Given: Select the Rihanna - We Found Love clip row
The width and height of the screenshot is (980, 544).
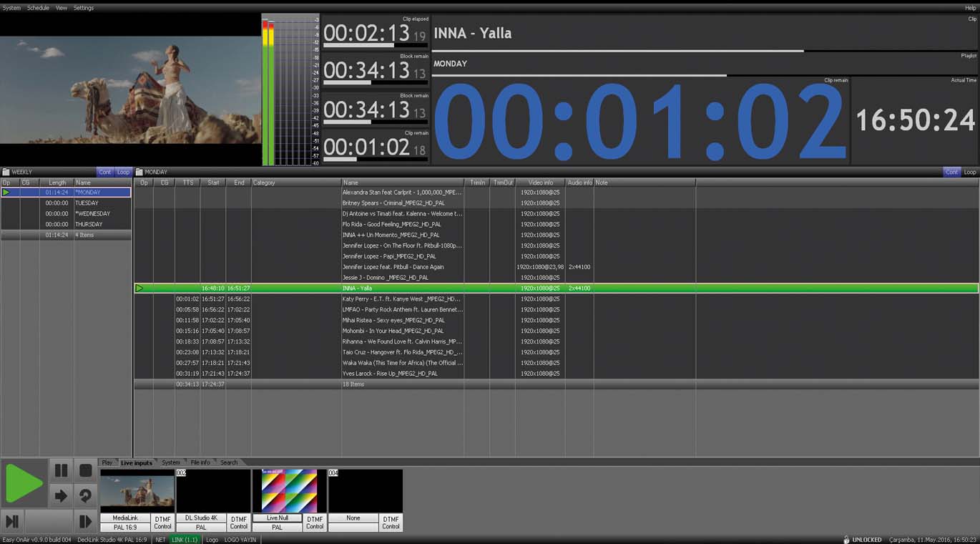Looking at the screenshot, I should point(557,341).
